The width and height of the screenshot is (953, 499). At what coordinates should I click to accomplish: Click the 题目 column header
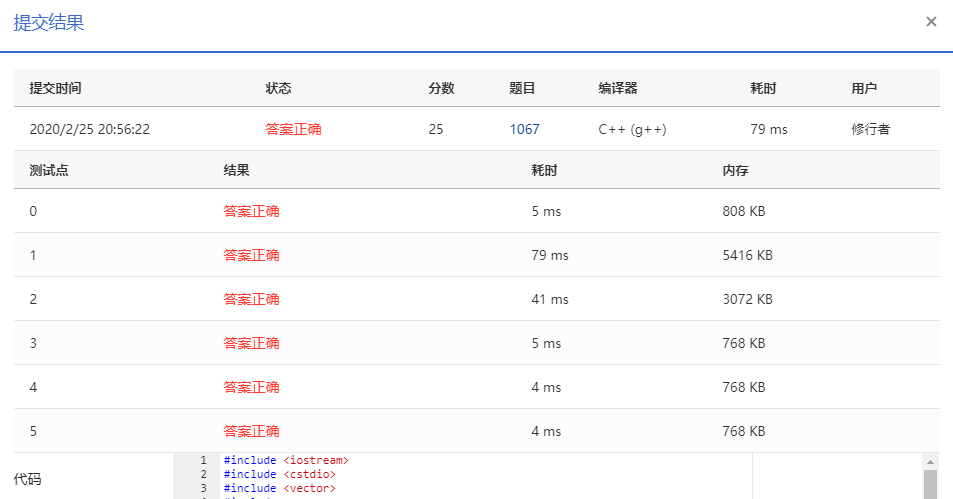(522, 88)
